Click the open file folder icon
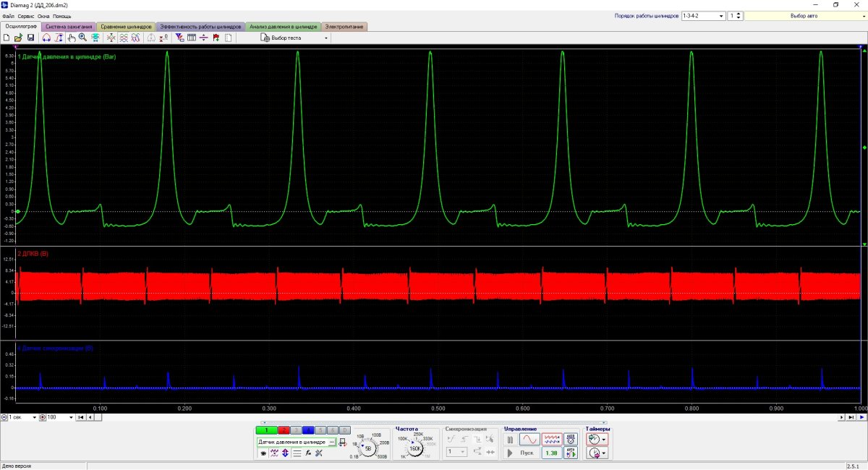868x470 pixels. pos(18,38)
